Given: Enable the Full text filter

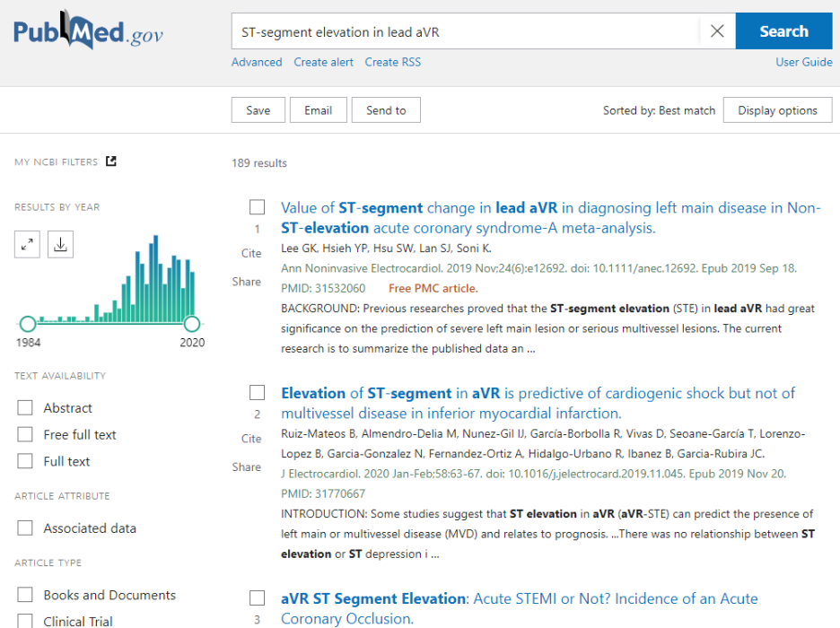Looking at the screenshot, I should pos(24,461).
